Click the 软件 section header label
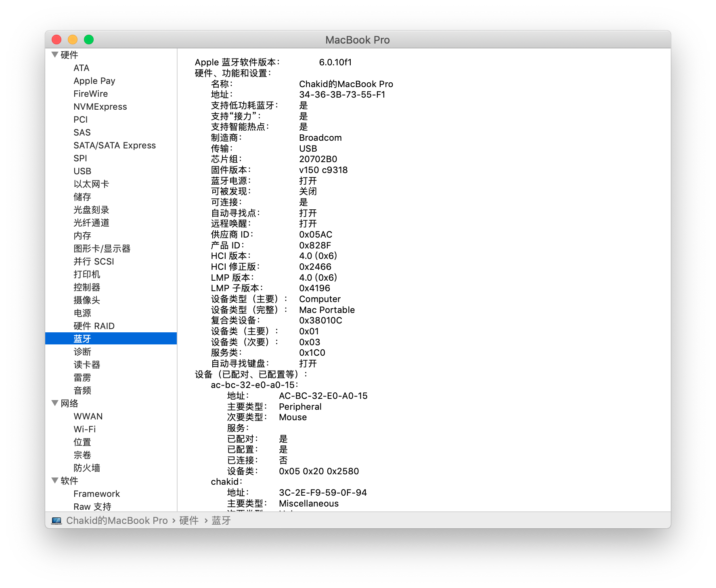 tap(69, 481)
